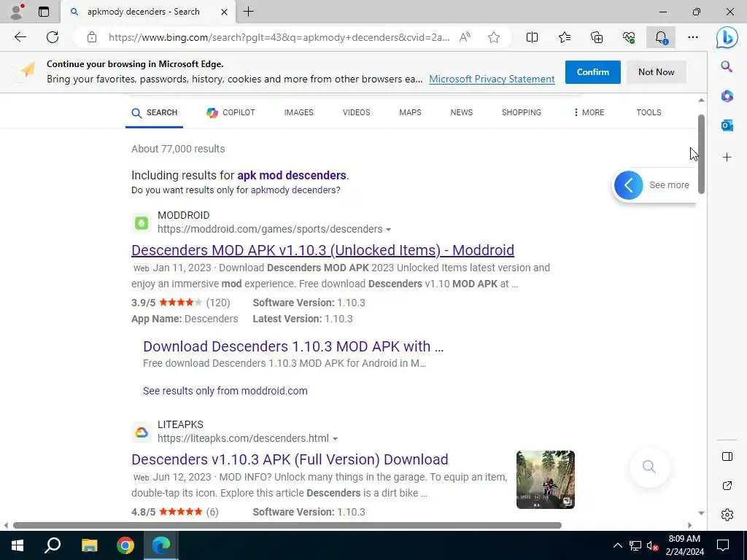Open the profile icon in Edge title bar
The image size is (747, 560).
(18, 12)
